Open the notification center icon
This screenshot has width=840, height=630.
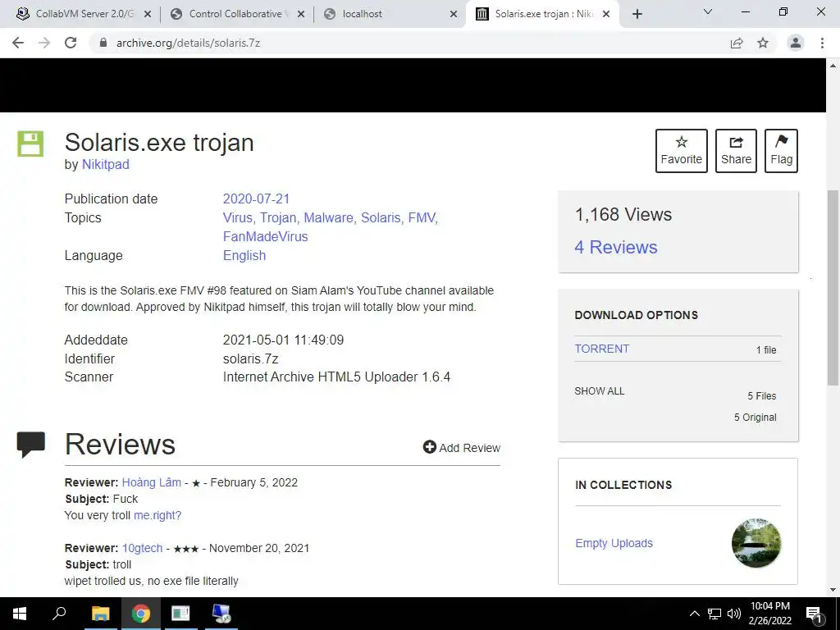[x=814, y=614]
